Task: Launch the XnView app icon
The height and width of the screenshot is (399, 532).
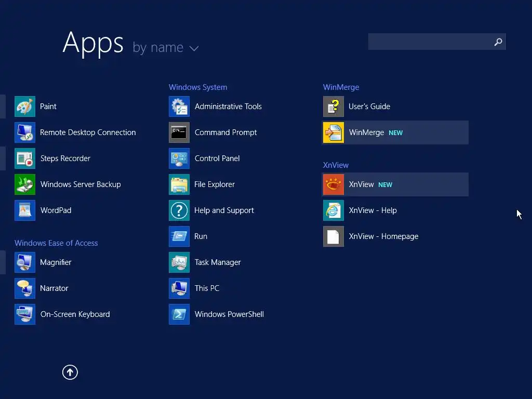Action: click(334, 184)
